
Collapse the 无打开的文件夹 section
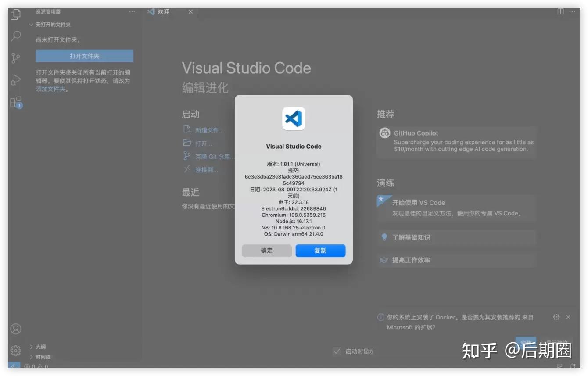click(30, 25)
